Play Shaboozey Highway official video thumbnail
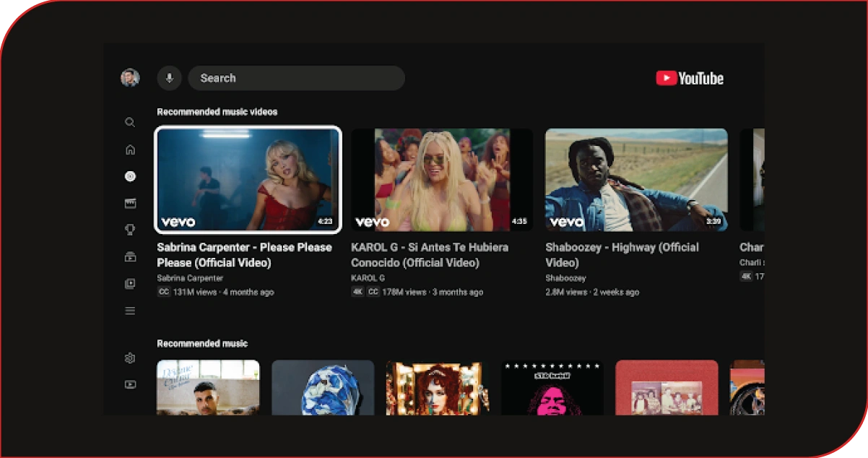868x458 pixels. 636,180
